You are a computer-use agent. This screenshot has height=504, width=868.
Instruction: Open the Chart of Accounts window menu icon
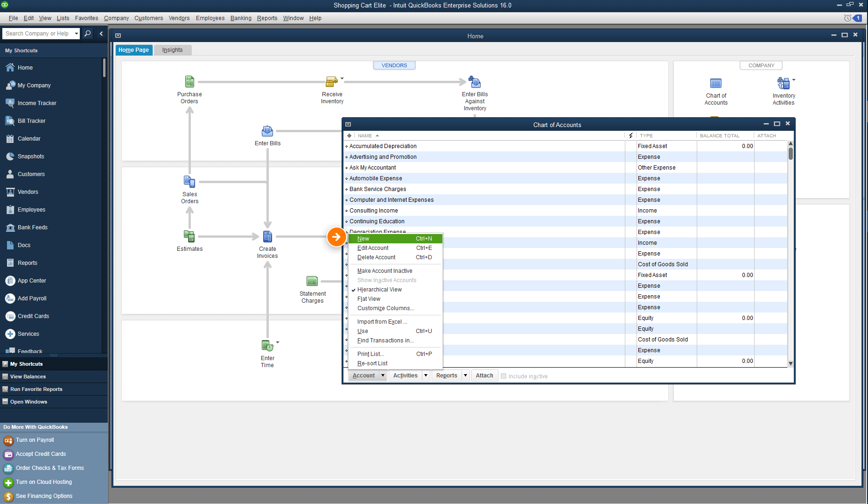pyautogui.click(x=348, y=125)
